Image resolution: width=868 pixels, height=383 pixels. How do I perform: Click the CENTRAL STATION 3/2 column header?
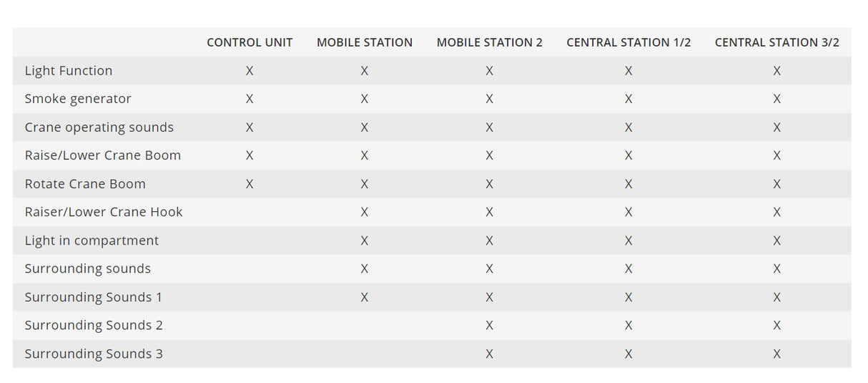click(776, 42)
